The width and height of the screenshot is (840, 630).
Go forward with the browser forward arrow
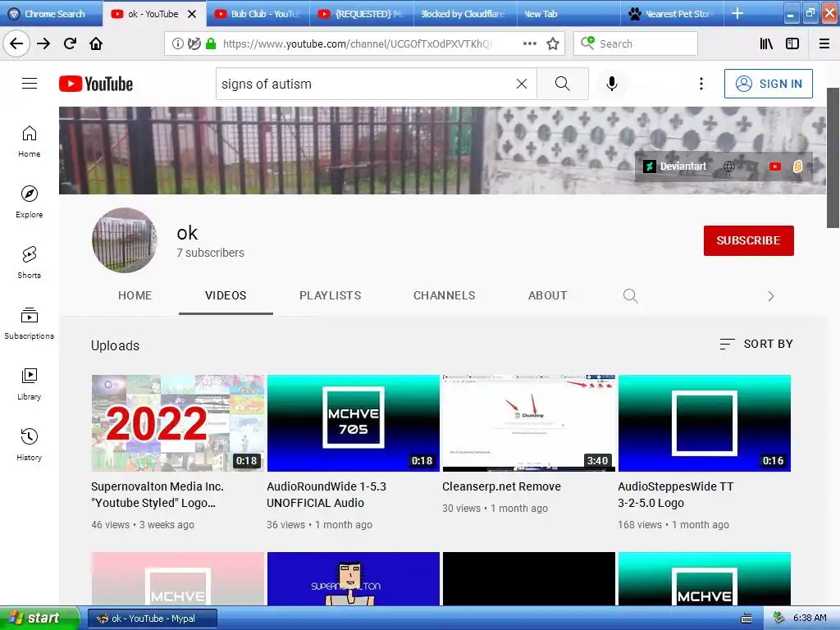point(43,43)
